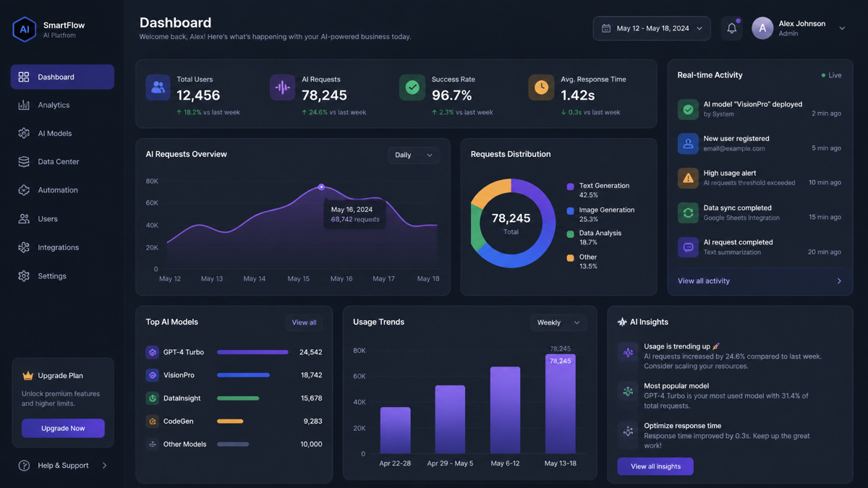
Task: Click the Usage is trending up insight icon
Action: click(x=628, y=352)
